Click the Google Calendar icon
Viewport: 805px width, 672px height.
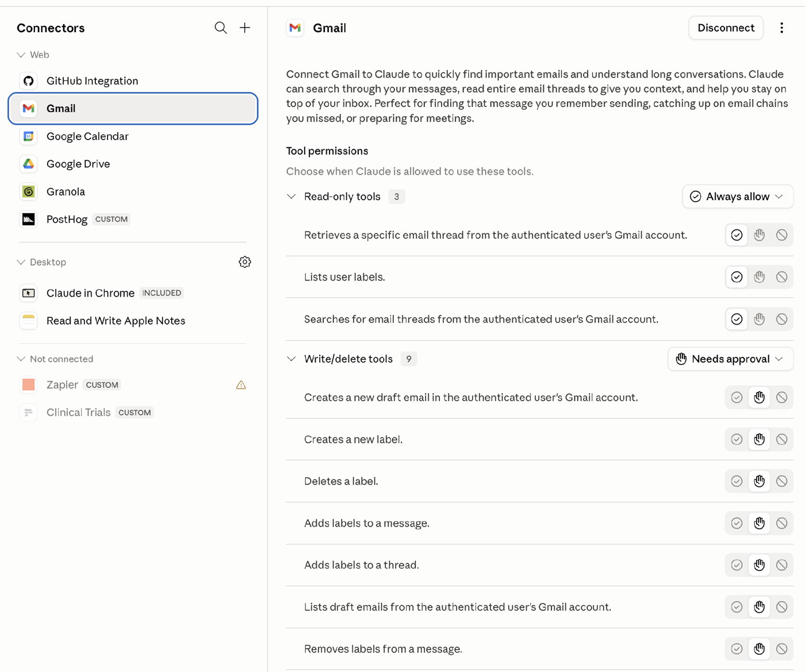click(29, 136)
